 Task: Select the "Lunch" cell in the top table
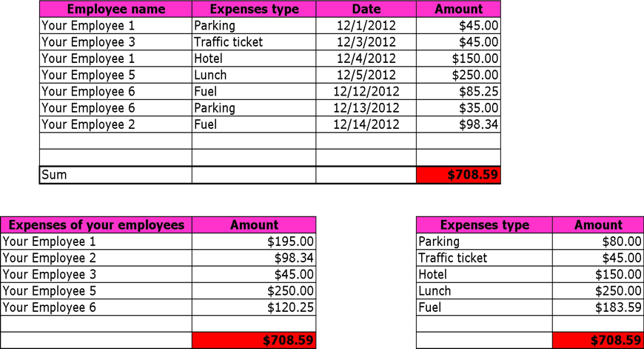[253, 76]
